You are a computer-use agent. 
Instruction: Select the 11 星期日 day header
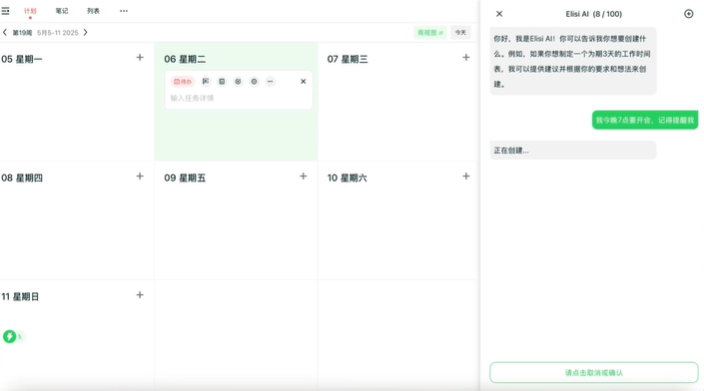click(x=20, y=297)
